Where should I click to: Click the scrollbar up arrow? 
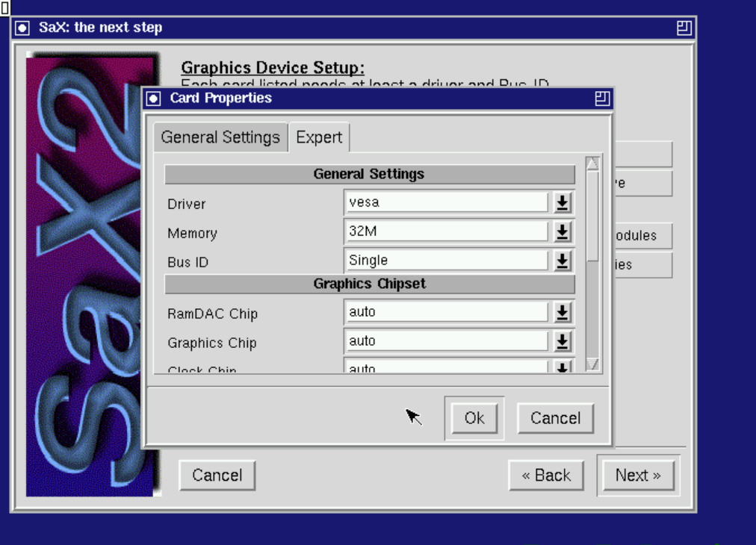pyautogui.click(x=592, y=163)
